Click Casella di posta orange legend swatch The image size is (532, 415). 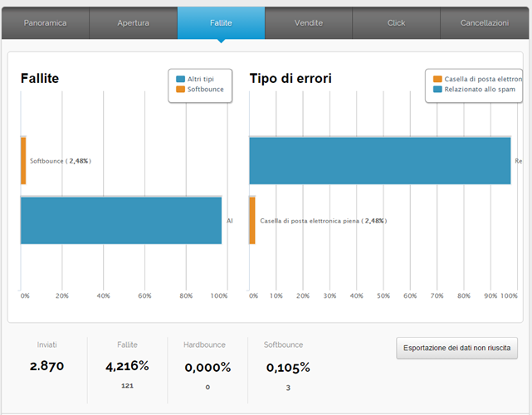pyautogui.click(x=437, y=79)
